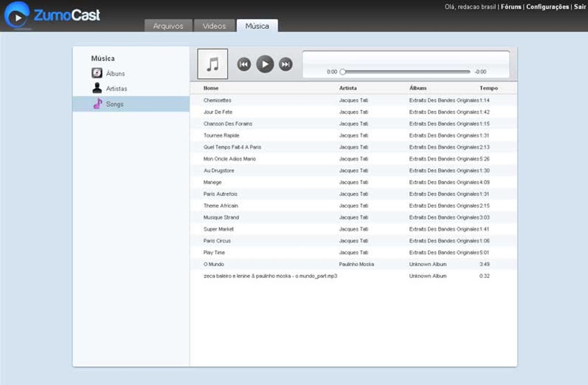
Task: Open the Artistas person icon
Action: tap(97, 88)
